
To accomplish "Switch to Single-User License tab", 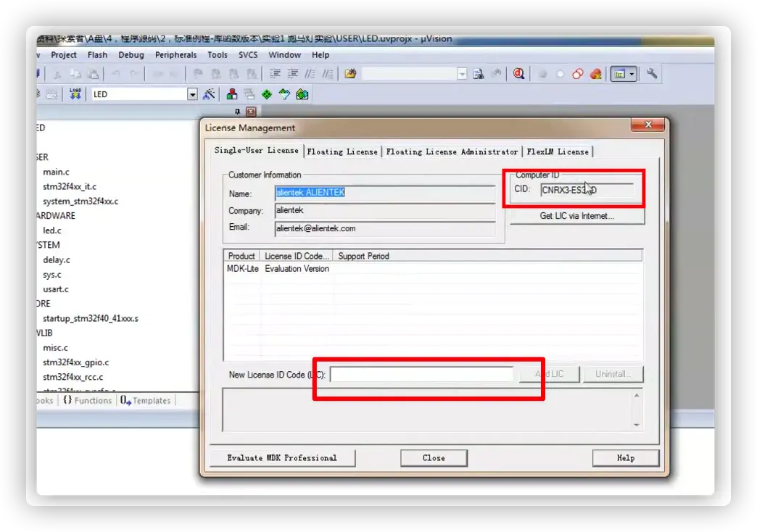I will [x=257, y=150].
